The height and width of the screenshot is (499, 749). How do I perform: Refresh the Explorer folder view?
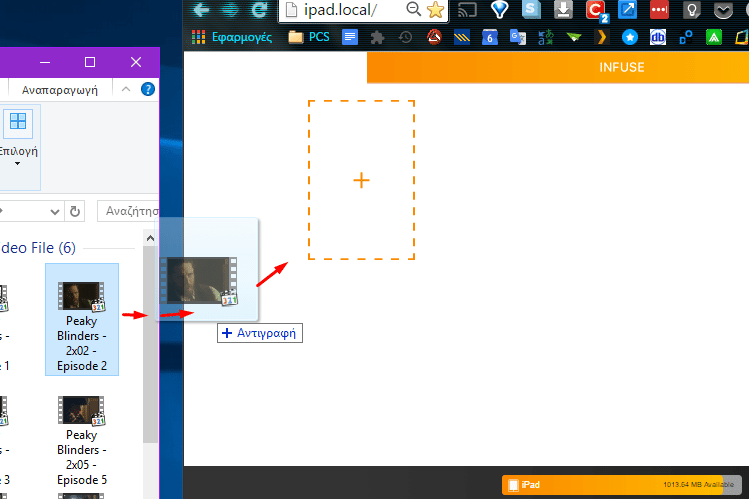point(75,212)
